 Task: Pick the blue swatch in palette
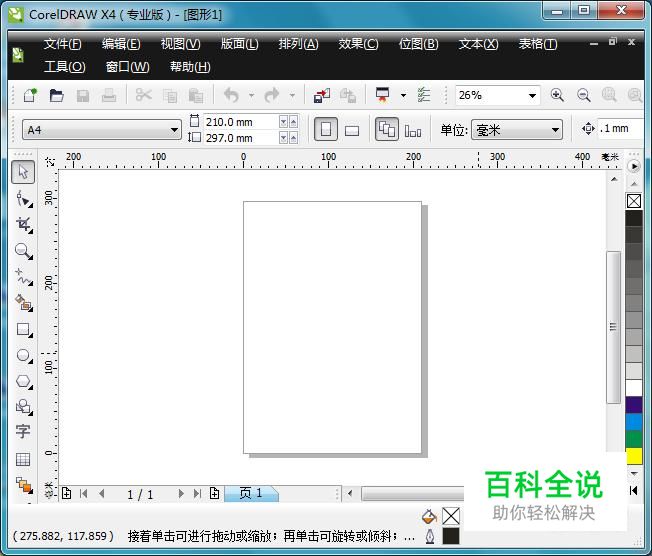[634, 422]
